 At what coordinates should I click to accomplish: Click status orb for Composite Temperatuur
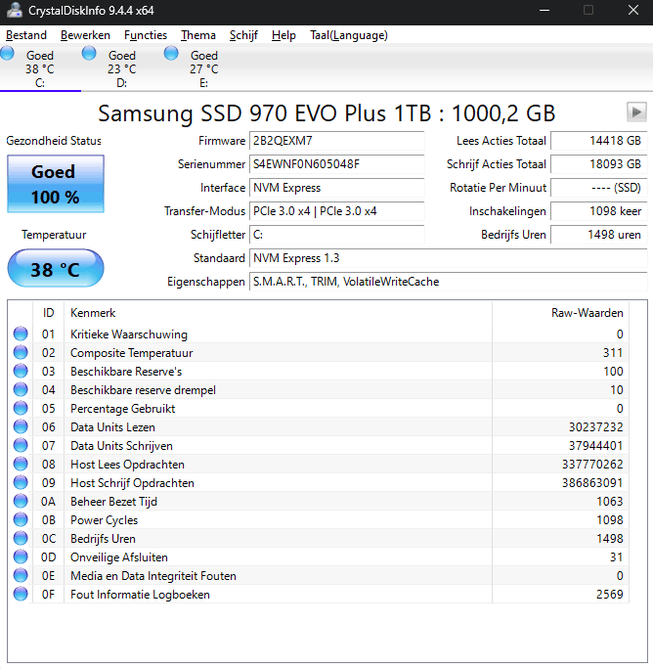[20, 352]
